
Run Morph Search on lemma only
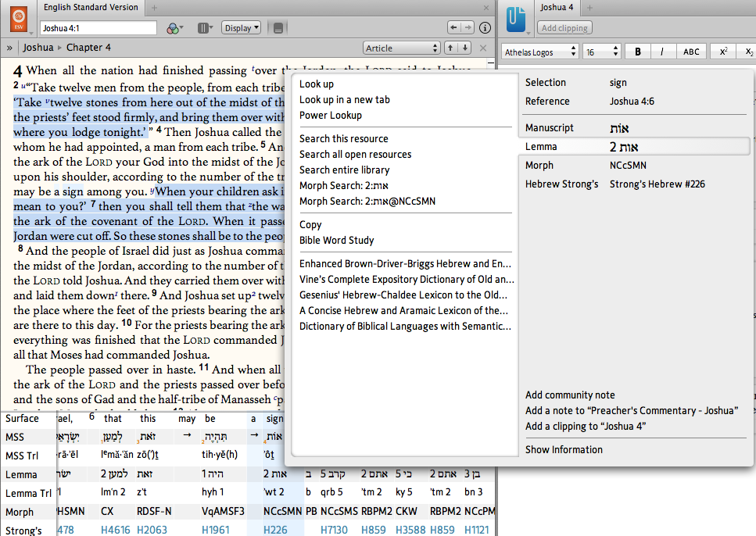[x=343, y=186]
